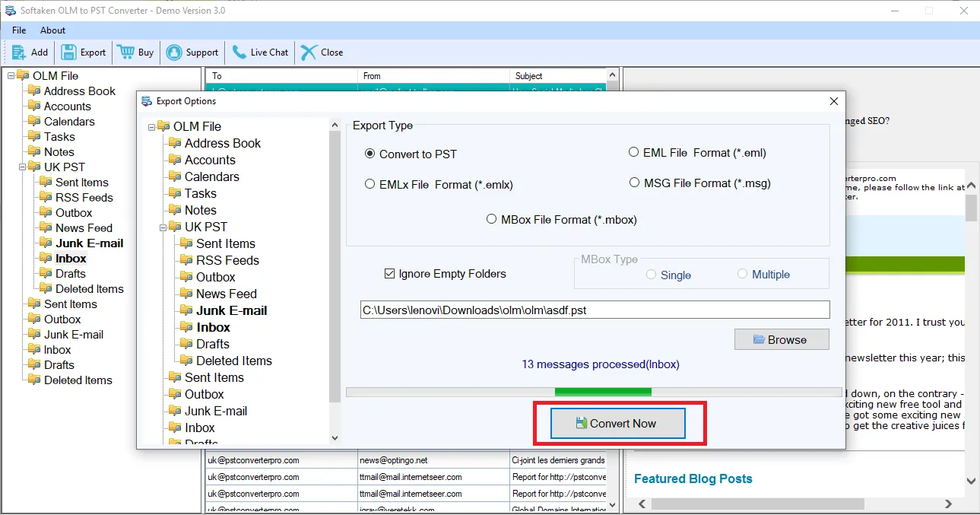Choose Single MBox type
This screenshot has width=980, height=515.
pyautogui.click(x=651, y=275)
